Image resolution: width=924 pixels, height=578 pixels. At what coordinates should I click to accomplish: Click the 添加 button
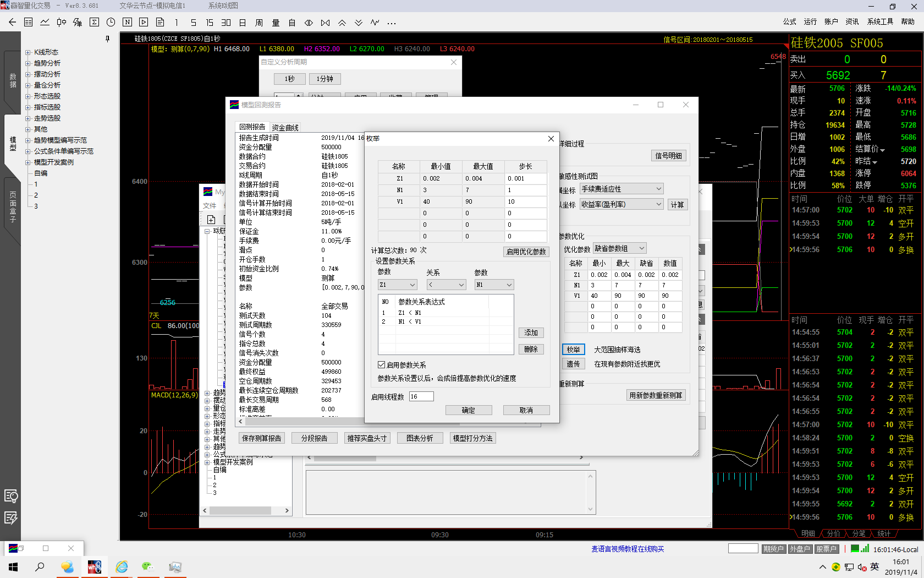531,332
